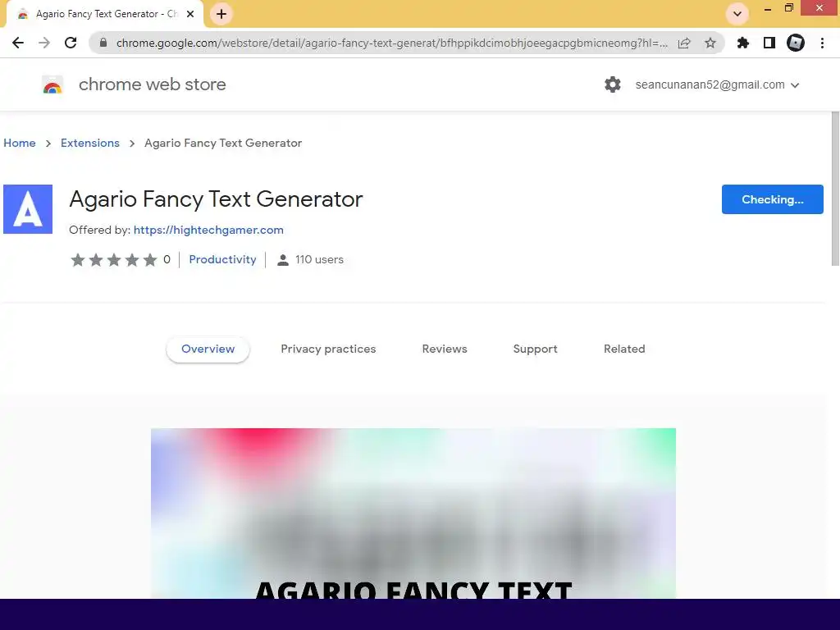The image size is (840, 630).
Task: Bookmark this page with the star icon
Action: 710,43
